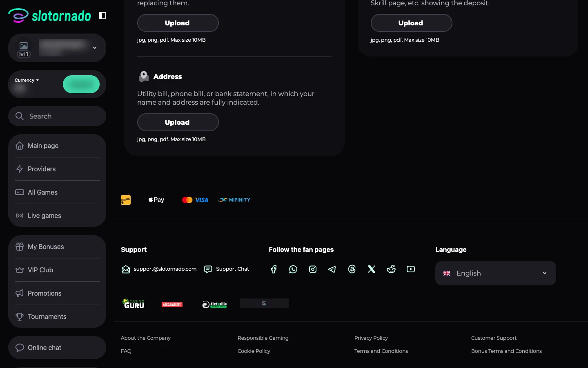Visit the Reddit community icon

(x=391, y=269)
